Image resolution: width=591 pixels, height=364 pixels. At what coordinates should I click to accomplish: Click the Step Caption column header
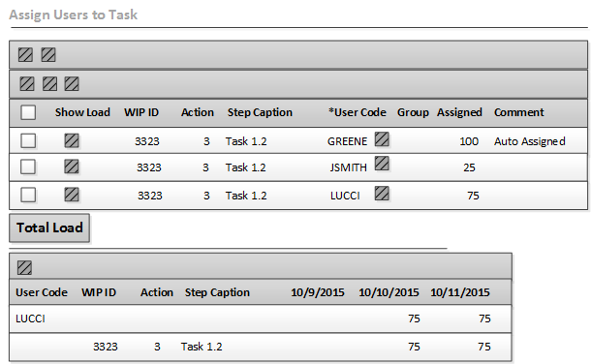click(260, 112)
